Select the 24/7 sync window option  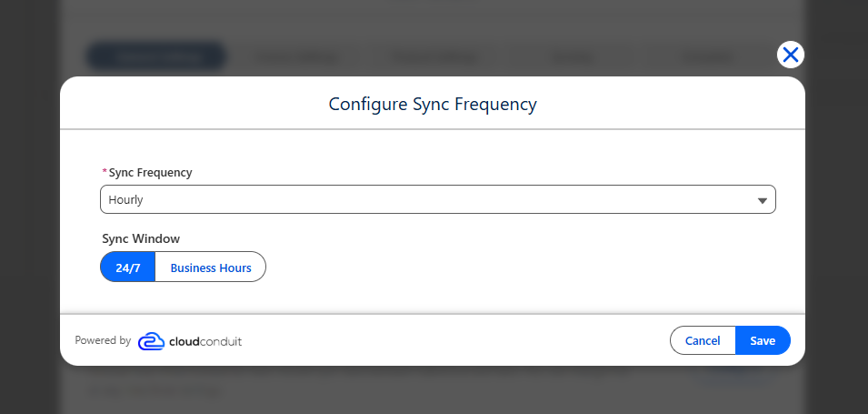(128, 268)
